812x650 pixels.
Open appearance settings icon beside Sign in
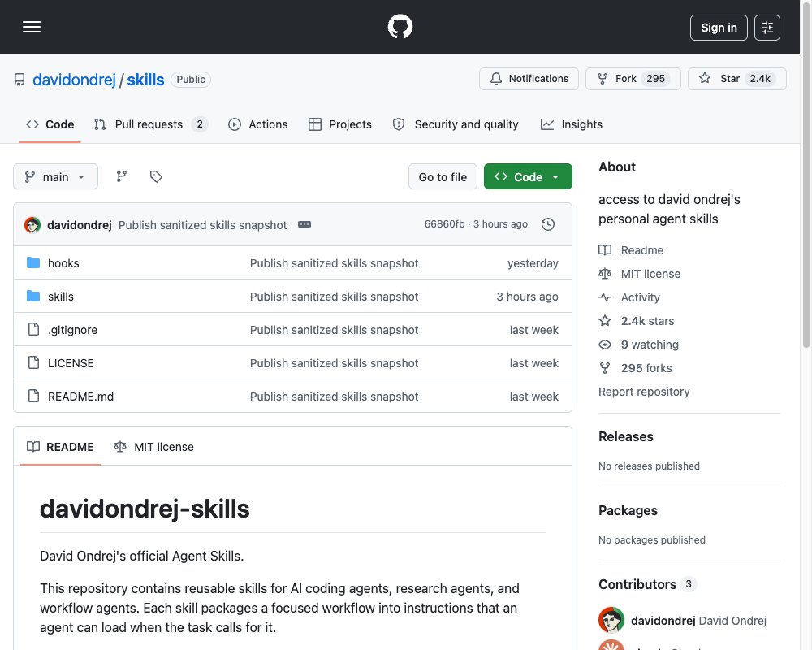click(x=767, y=28)
